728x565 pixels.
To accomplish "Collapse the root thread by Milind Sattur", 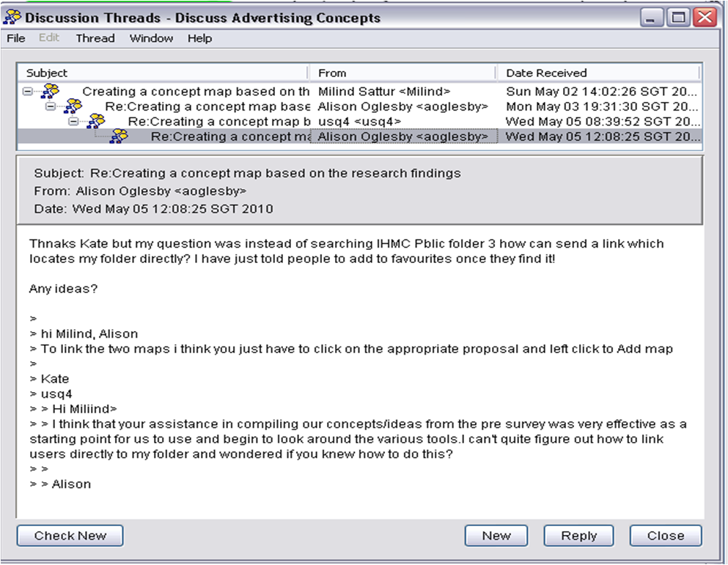I will tap(28, 92).
